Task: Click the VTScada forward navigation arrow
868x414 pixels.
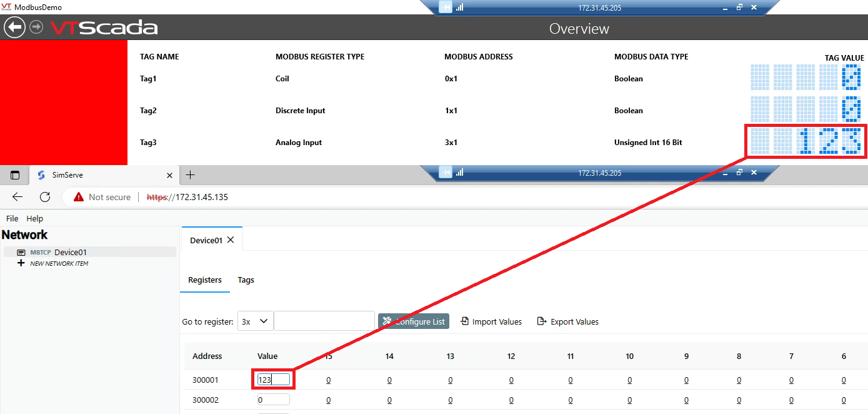Action: 36,27
